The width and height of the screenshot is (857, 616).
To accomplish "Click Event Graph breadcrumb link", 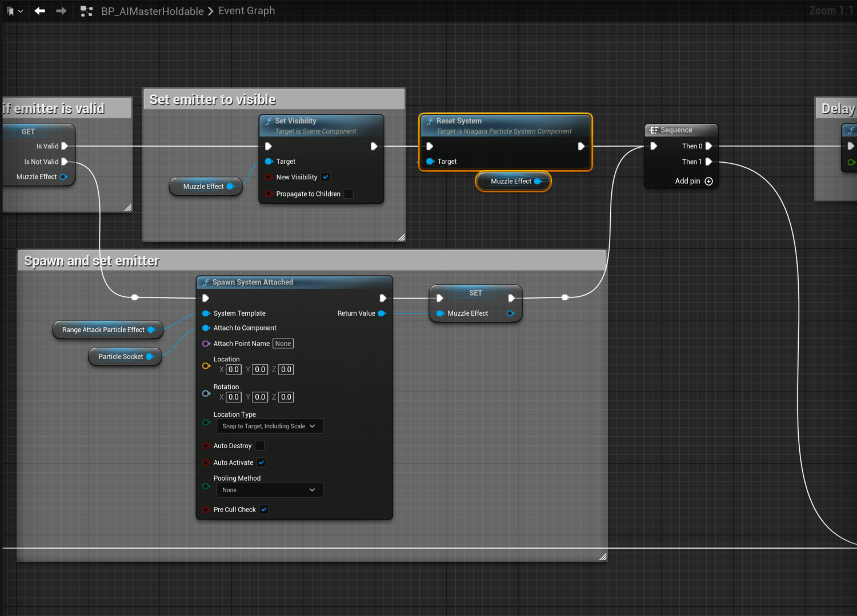I will pos(246,11).
